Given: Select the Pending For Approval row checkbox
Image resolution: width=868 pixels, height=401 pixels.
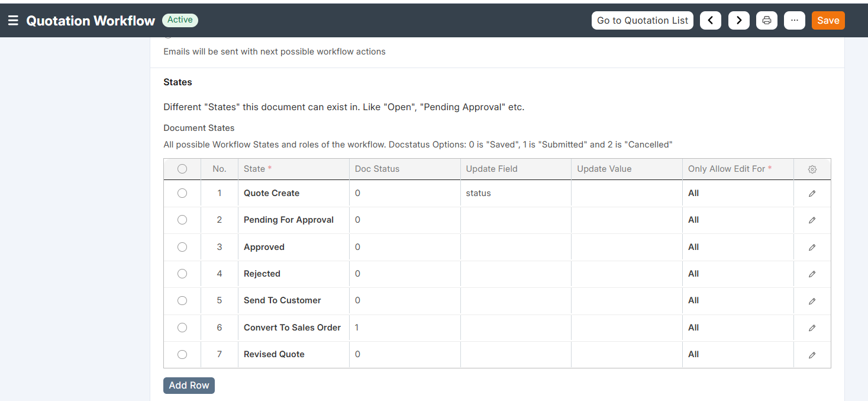Looking at the screenshot, I should pyautogui.click(x=182, y=220).
